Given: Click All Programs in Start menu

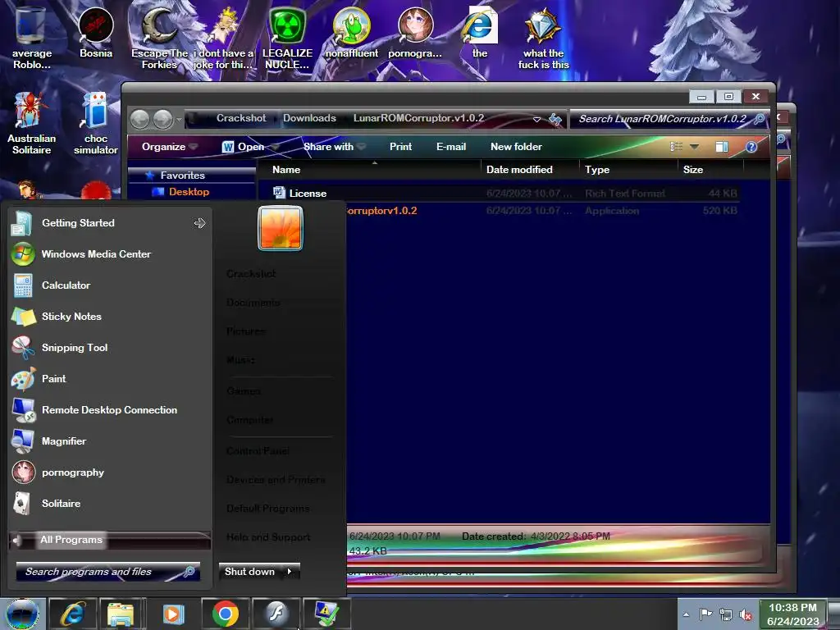Looking at the screenshot, I should click(x=109, y=540).
